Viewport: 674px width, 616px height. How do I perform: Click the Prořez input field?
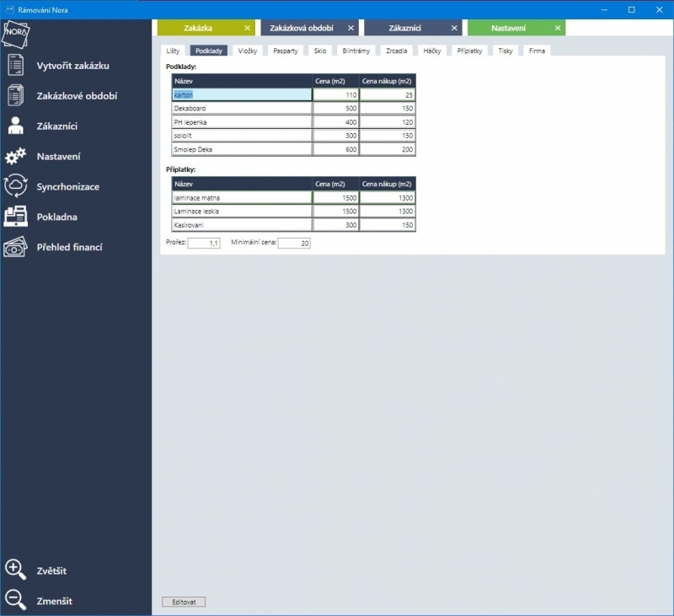203,243
